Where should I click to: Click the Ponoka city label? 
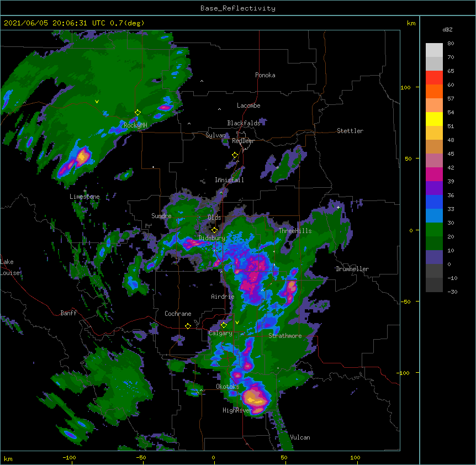pos(265,75)
